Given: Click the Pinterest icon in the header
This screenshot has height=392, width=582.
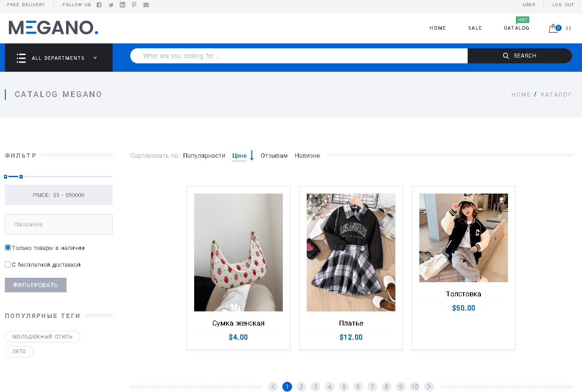Looking at the screenshot, I should click(x=134, y=5).
